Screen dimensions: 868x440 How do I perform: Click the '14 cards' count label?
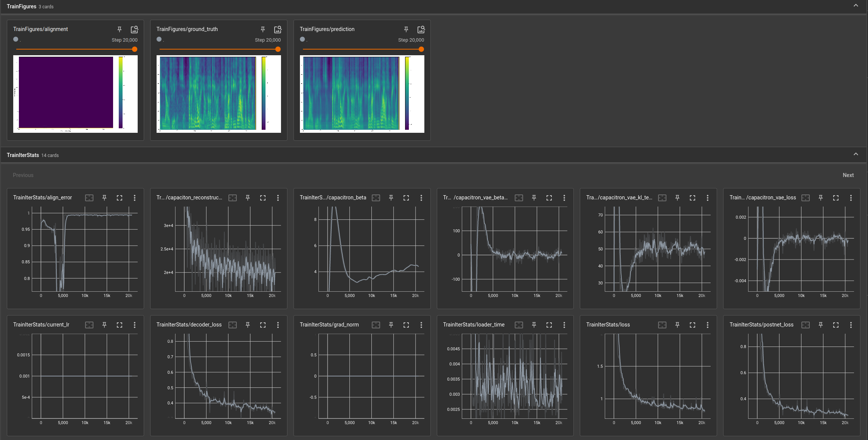point(50,155)
